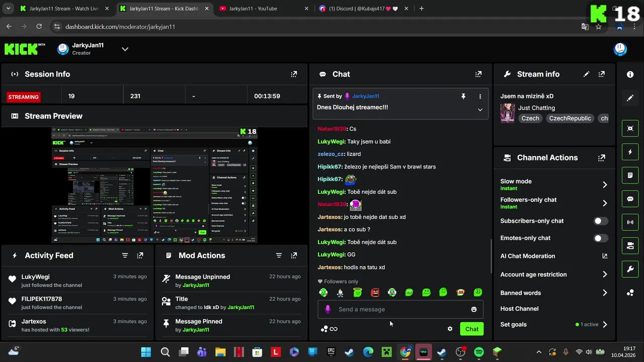The height and width of the screenshot is (362, 644).
Task: Filter the Mod Actions list
Action: click(279, 255)
